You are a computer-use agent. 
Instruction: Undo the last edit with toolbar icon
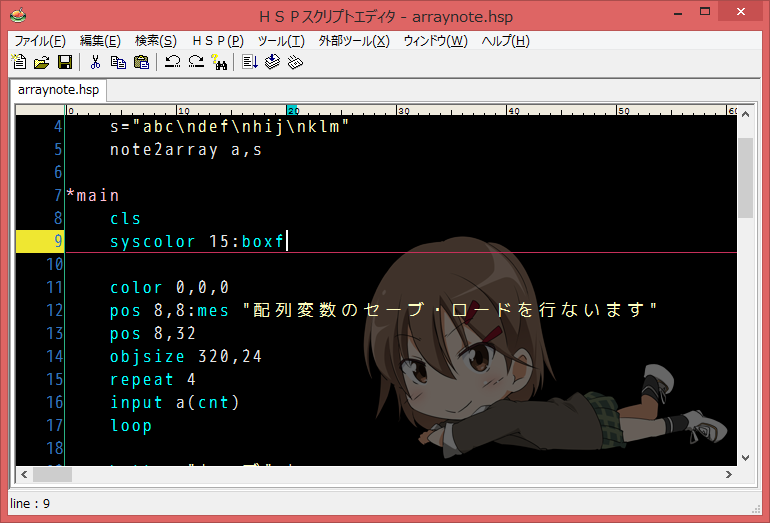(173, 62)
